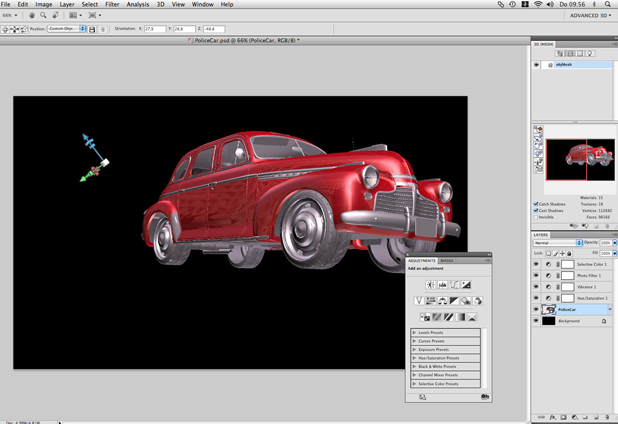
Task: Open the Filter menu
Action: pos(112,4)
